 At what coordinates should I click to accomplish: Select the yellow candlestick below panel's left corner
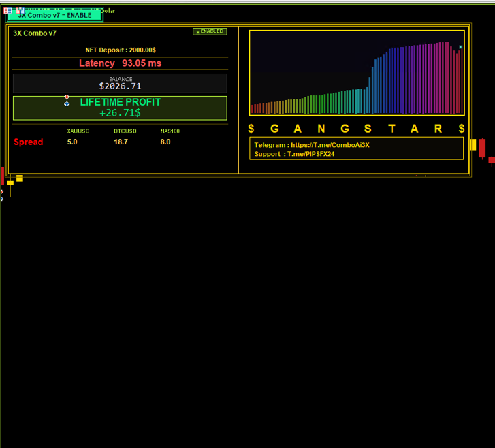(10, 185)
